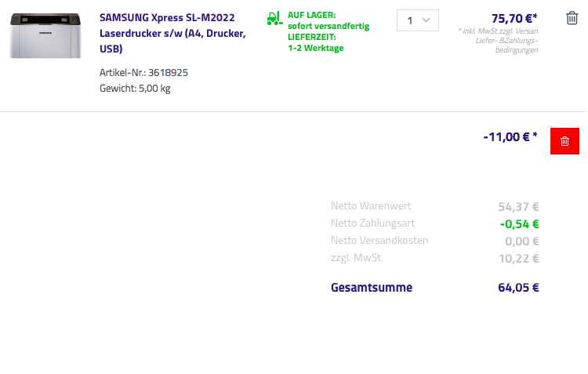Click the zzgl. MwSt. 10,22 € value
Image resolution: width=588 pixels, height=374 pixels.
[x=518, y=259]
